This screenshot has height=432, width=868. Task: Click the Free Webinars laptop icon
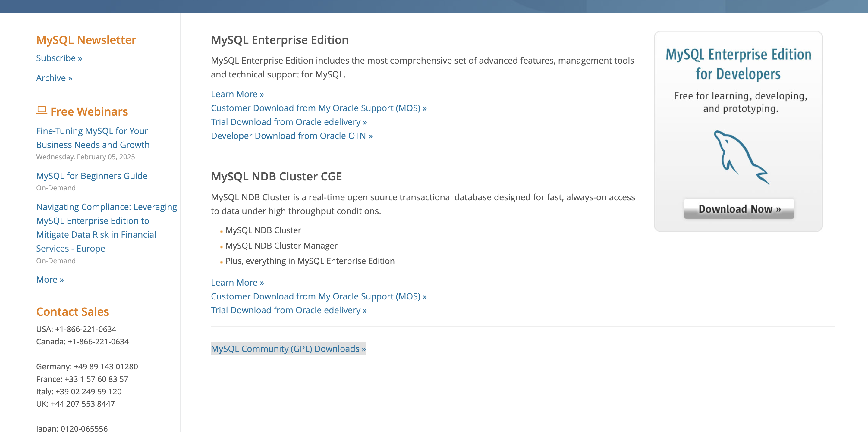coord(42,111)
